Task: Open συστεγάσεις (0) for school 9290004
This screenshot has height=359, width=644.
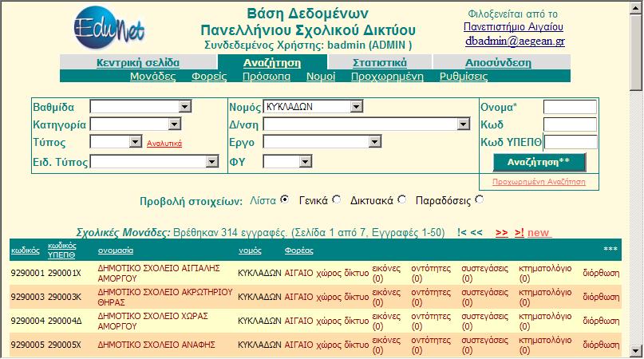Action: [x=484, y=321]
